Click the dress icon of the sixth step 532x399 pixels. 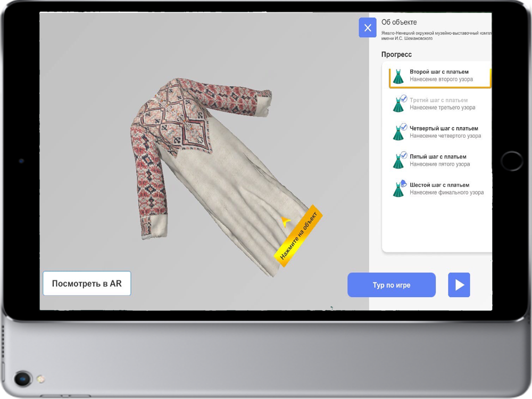398,190
